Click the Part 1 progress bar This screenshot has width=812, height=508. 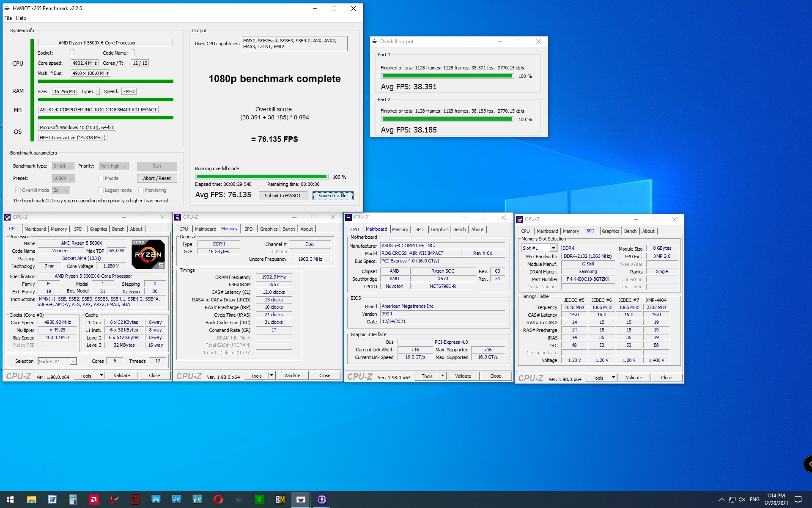pos(447,76)
